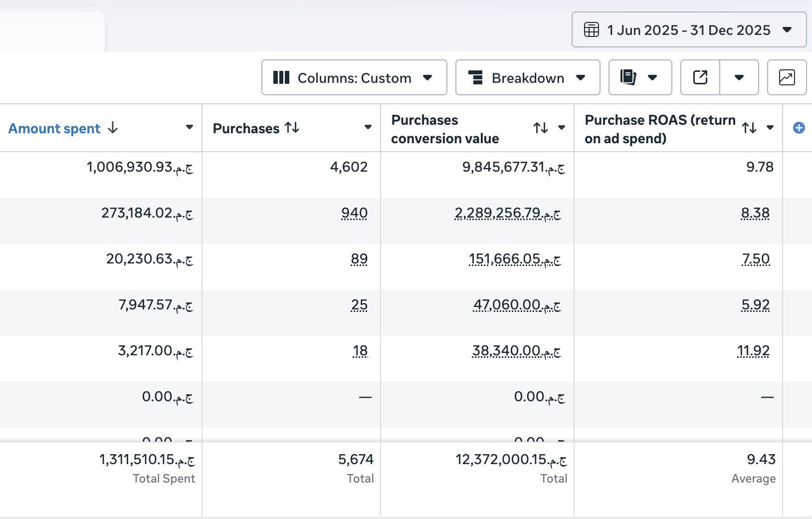Viewport: 812px width, 519px height.
Task: Click the breakdown icon in Breakdown button
Action: coord(476,77)
